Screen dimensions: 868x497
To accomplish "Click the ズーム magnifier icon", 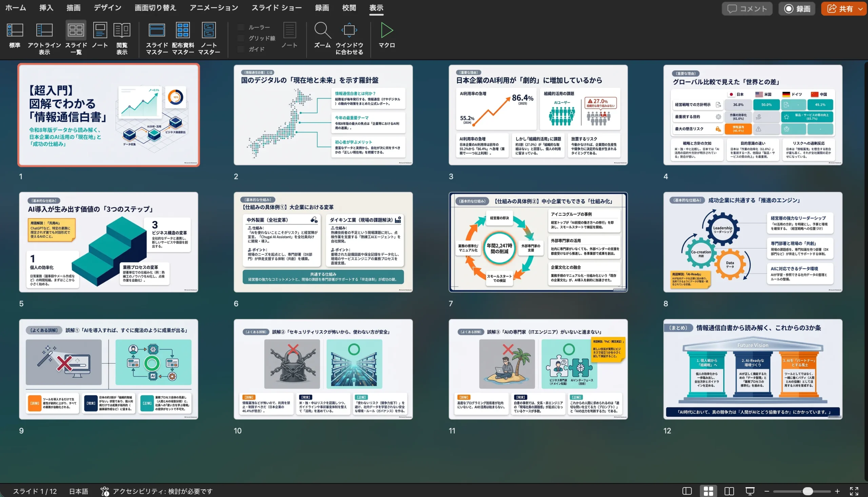I will coord(322,31).
